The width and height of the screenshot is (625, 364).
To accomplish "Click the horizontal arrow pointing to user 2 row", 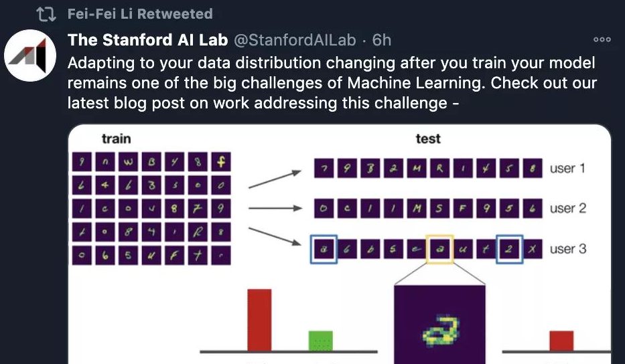I will 275,208.
